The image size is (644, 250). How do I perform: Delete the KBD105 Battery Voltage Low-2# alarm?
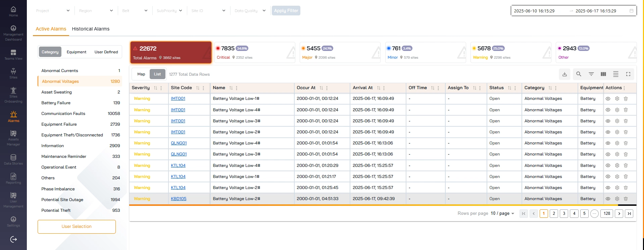tap(626, 199)
